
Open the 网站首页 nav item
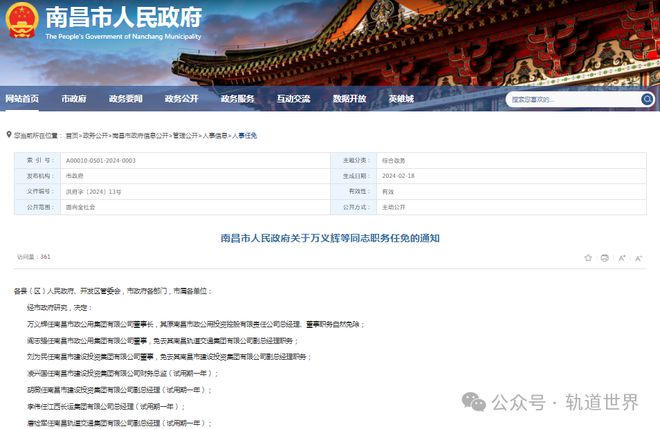[x=22, y=99]
